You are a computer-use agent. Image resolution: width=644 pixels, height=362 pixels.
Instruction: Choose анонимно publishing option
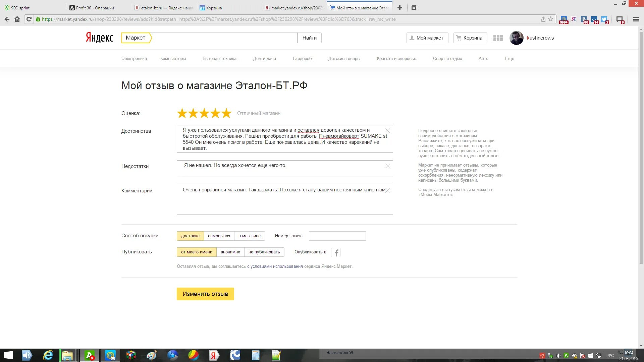230,252
